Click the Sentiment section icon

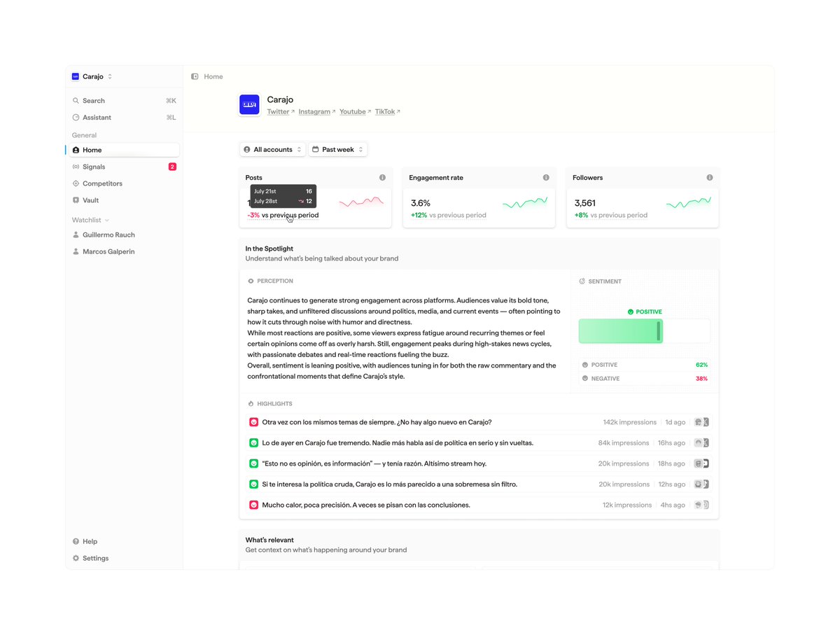click(582, 281)
